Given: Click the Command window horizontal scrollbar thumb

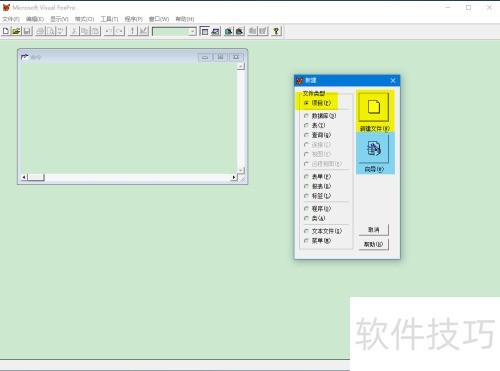Looking at the screenshot, I should (36, 177).
